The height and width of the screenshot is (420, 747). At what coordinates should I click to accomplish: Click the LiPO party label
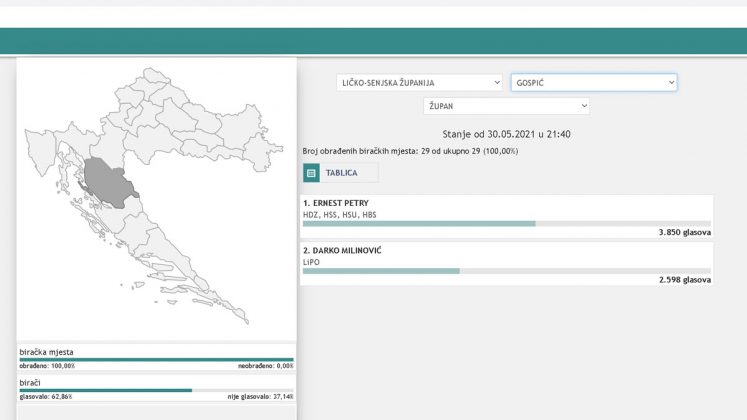click(x=313, y=261)
